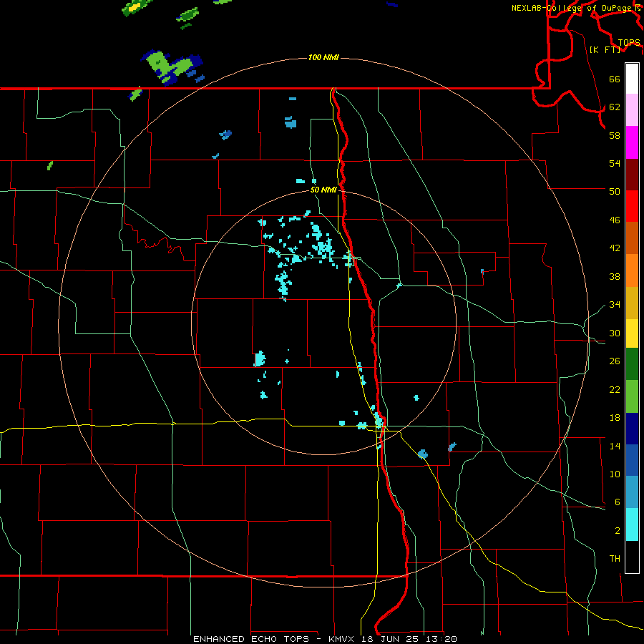Viewport: 644px width, 644px height.
Task: Pick the navy blue legend swatch
Action: [x=632, y=429]
